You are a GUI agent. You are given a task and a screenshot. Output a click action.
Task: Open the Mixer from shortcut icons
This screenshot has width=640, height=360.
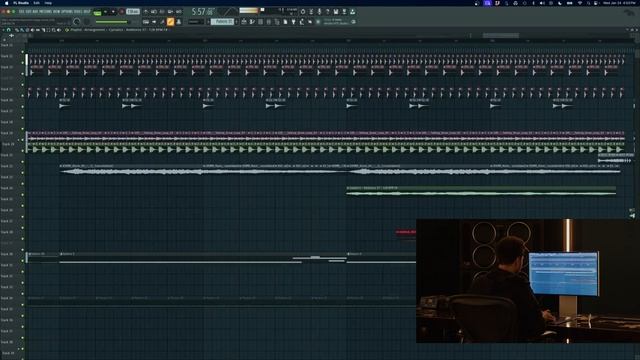click(269, 22)
